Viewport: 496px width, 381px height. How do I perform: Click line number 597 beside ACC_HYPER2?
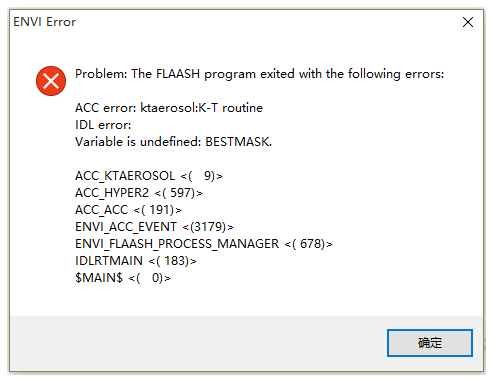pyautogui.click(x=180, y=193)
